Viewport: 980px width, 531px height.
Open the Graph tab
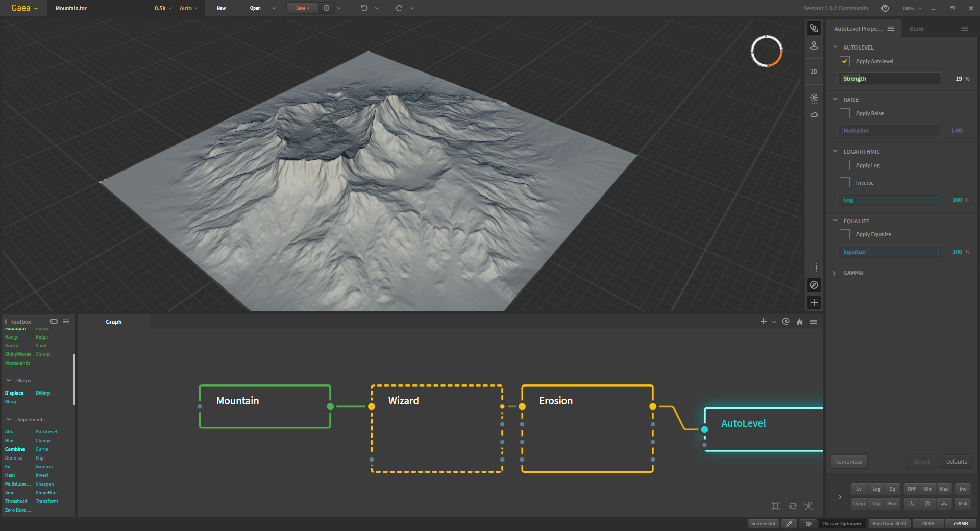pyautogui.click(x=114, y=322)
